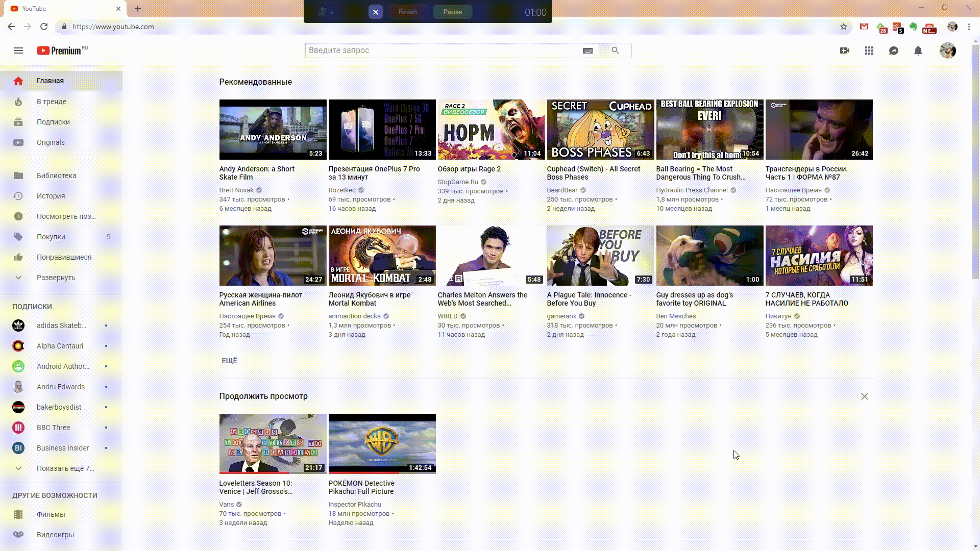Open BBC Three channel subscription

(54, 428)
